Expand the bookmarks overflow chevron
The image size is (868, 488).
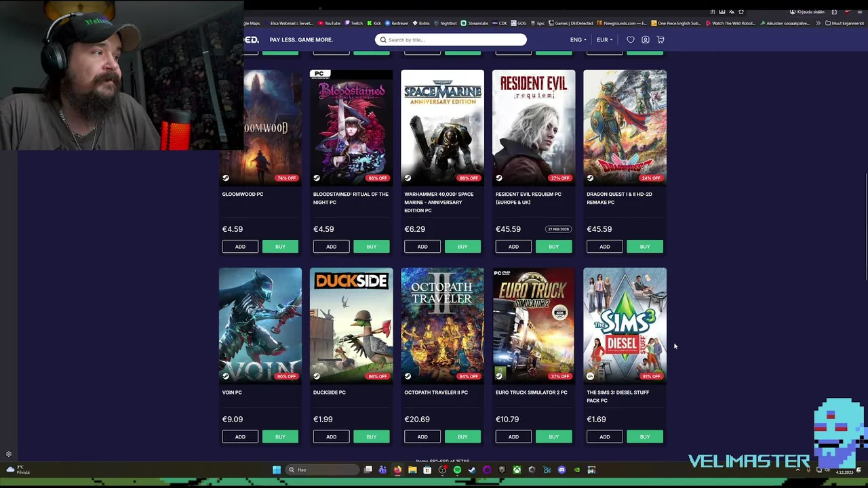pyautogui.click(x=818, y=23)
